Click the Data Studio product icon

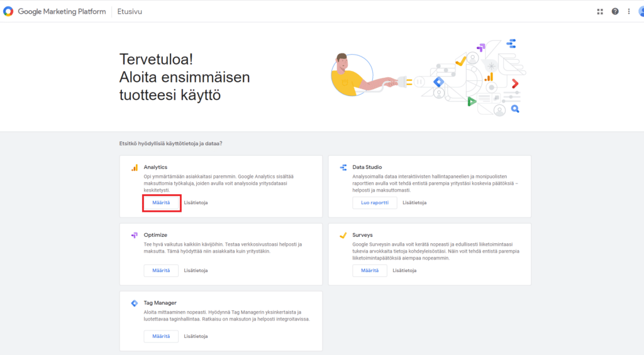click(343, 168)
